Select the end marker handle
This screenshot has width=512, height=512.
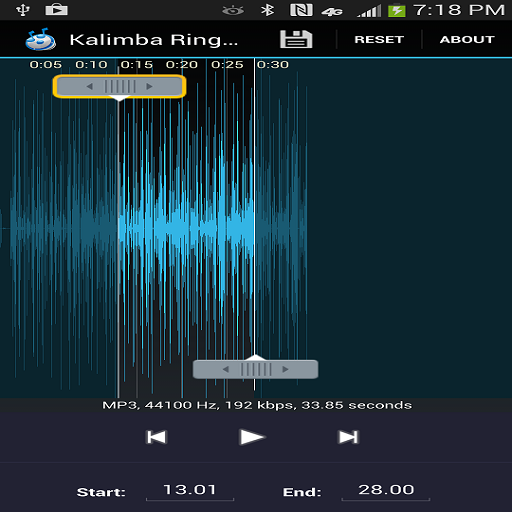[256, 369]
